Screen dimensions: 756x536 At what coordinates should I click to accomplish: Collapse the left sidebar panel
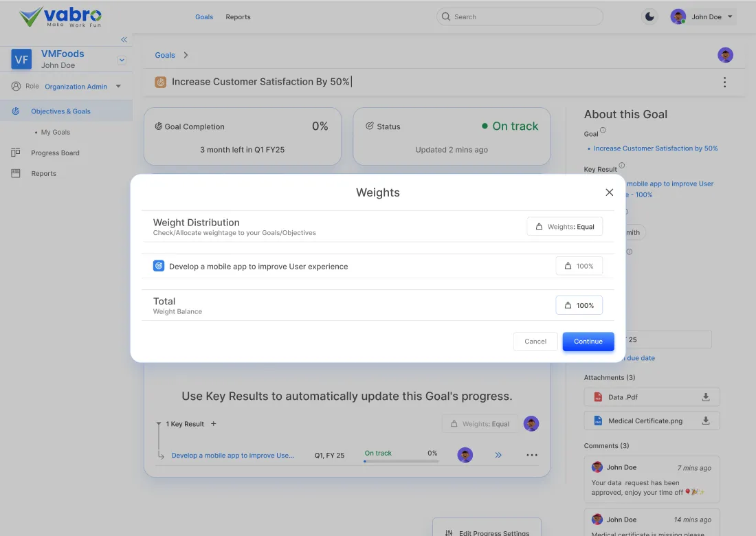124,40
